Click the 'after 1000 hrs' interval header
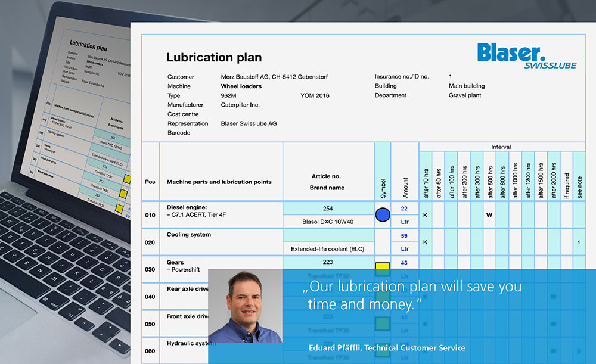Image resolution: width=596 pixels, height=364 pixels. [x=516, y=181]
